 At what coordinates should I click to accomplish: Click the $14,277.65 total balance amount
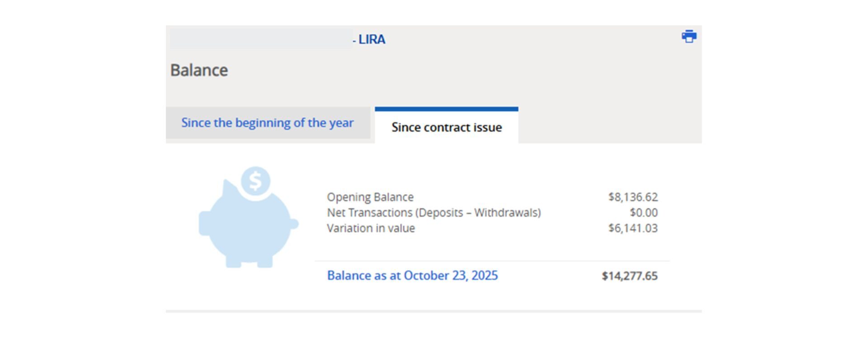tap(629, 276)
